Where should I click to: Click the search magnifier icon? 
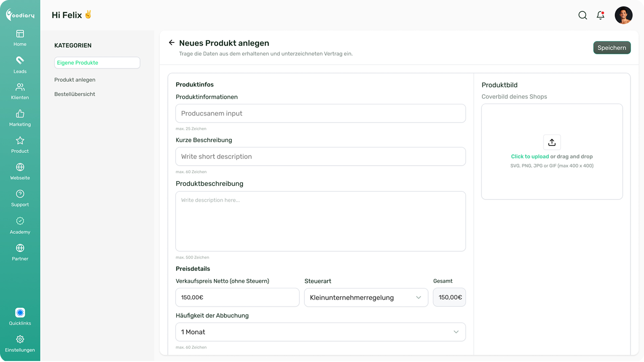click(x=583, y=15)
